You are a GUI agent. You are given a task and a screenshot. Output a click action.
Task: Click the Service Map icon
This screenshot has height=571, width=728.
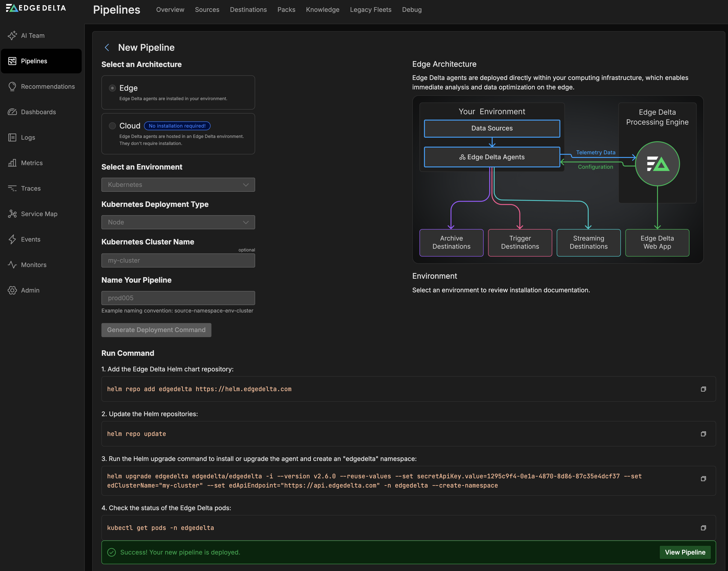(x=12, y=214)
